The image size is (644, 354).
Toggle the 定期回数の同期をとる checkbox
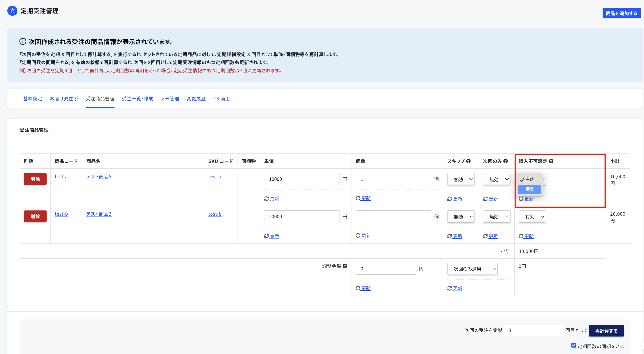[573, 346]
